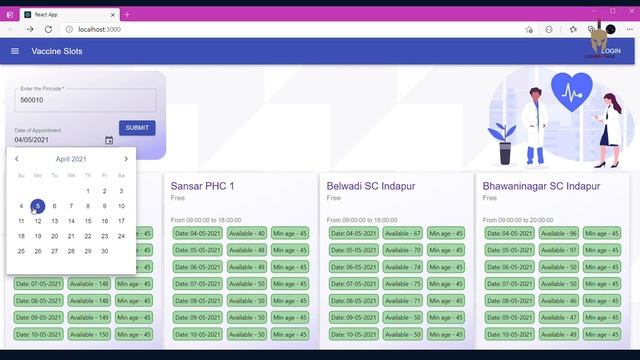
Task: Go back in browser history
Action: point(11,29)
